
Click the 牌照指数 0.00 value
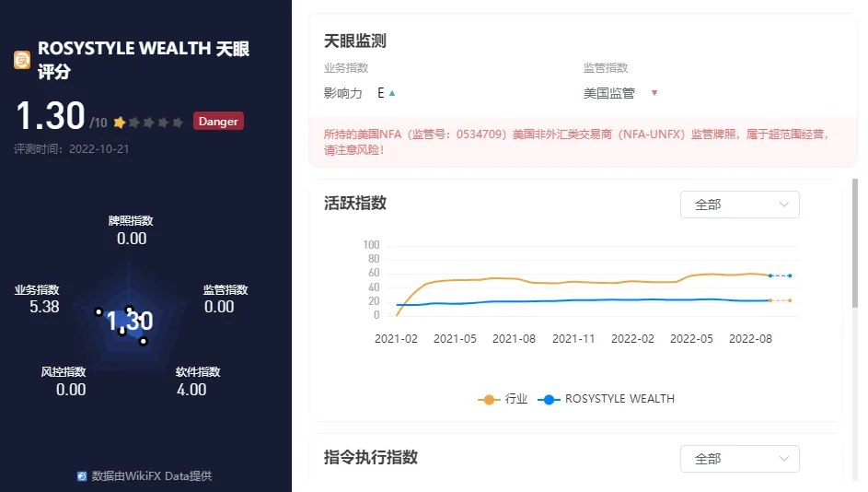132,239
